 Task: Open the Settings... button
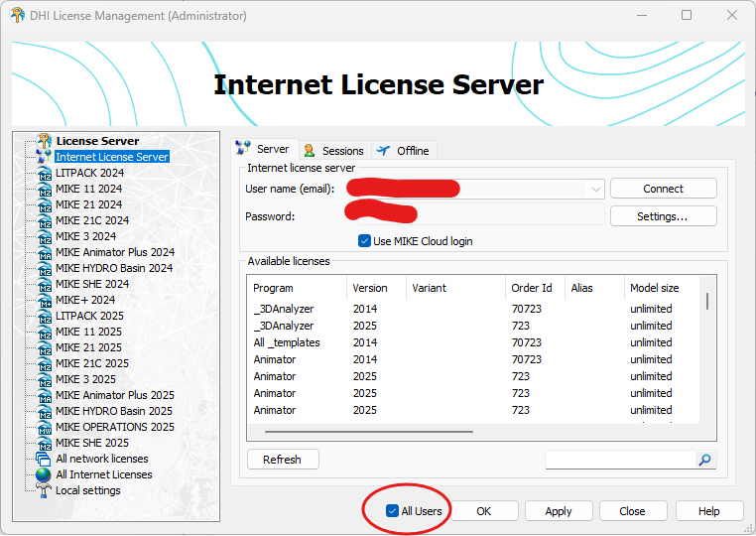coord(664,216)
